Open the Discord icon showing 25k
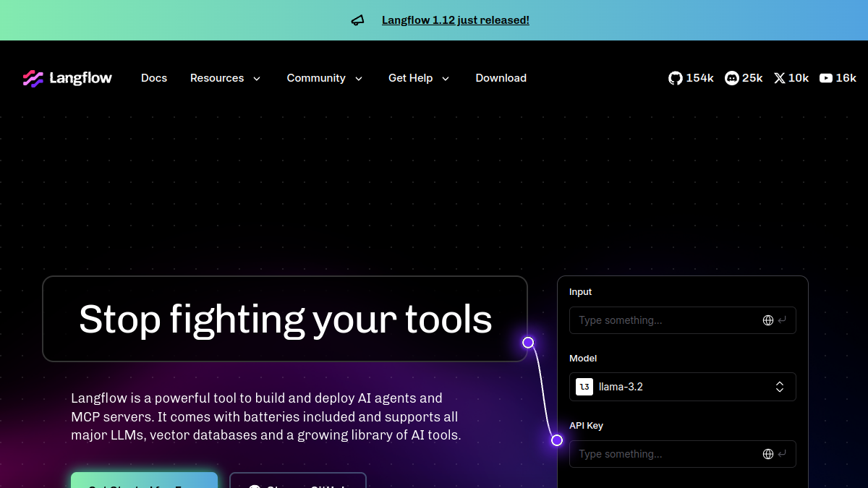Image resolution: width=868 pixels, height=488 pixels. 732,78
